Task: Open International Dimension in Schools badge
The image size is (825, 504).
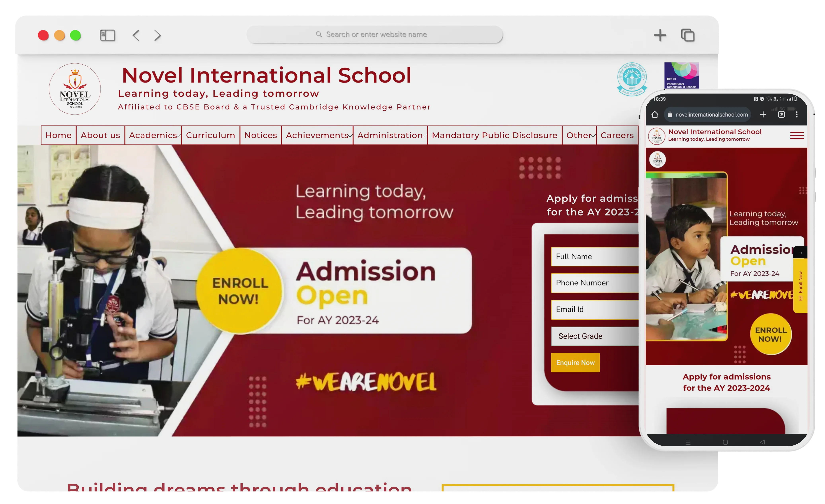Action: (x=681, y=75)
